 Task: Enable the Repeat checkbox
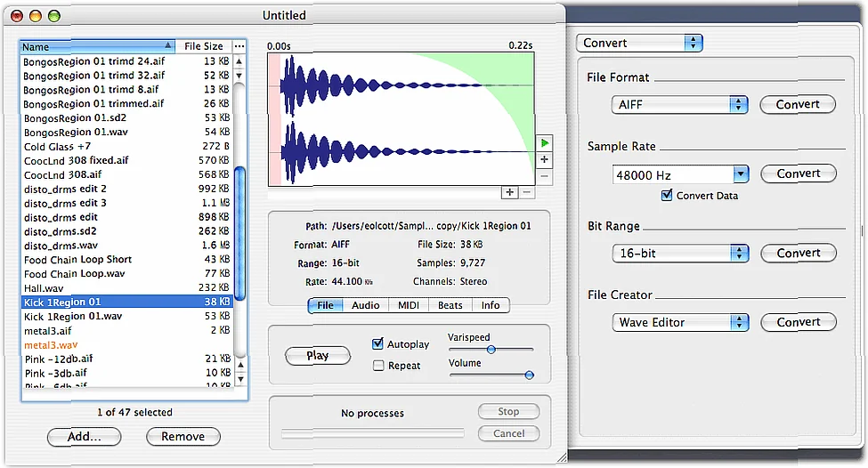coord(378,365)
